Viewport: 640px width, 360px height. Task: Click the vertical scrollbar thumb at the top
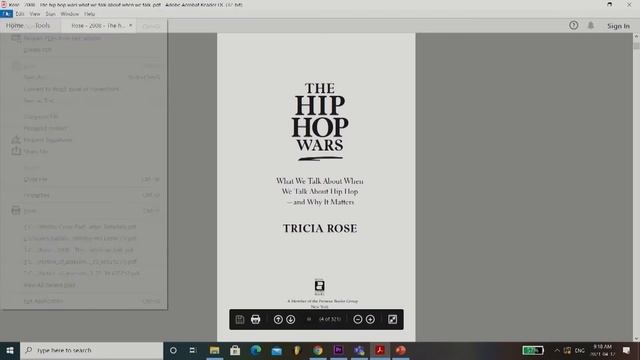636,45
